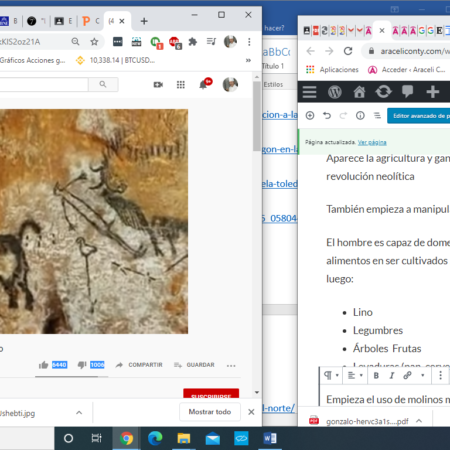
Task: Open text alignment dropdown
Action: (355, 376)
